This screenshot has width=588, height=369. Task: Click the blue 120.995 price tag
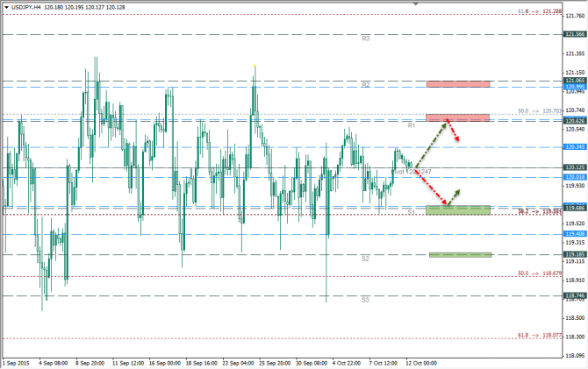click(575, 87)
